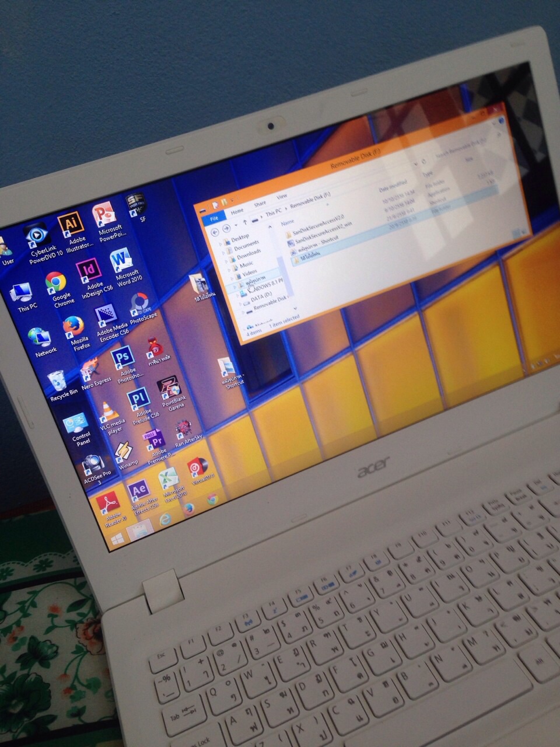Expand the Desktop tree node
This screenshot has height=747, width=560.
tap(221, 244)
